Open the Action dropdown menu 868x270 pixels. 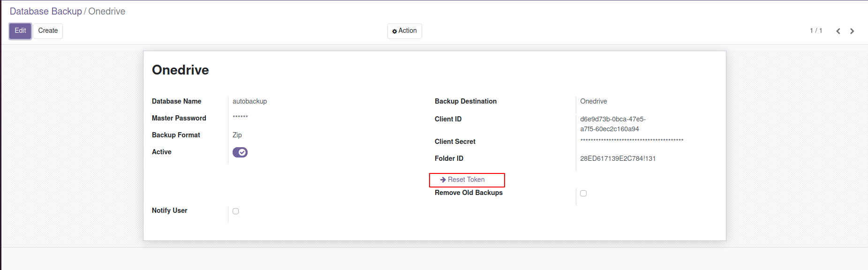[x=405, y=31]
